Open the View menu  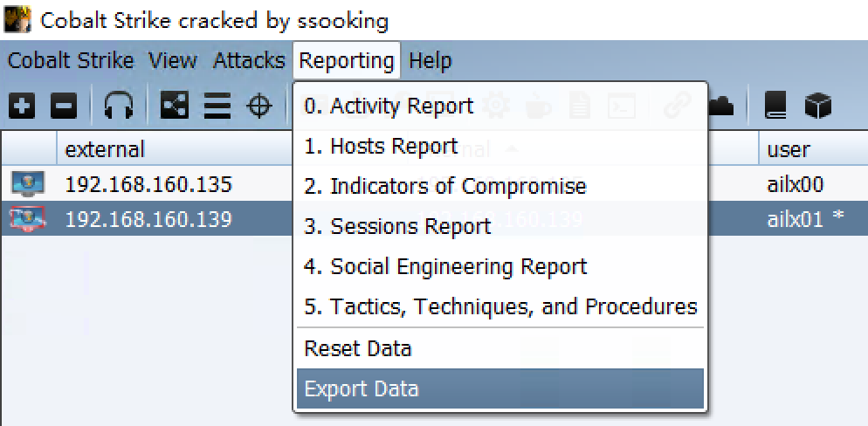click(173, 61)
